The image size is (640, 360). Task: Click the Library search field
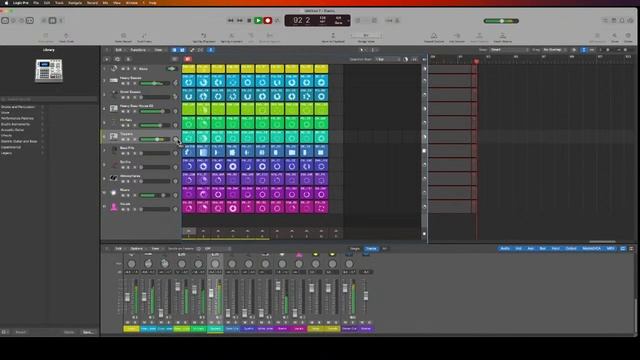49,99
